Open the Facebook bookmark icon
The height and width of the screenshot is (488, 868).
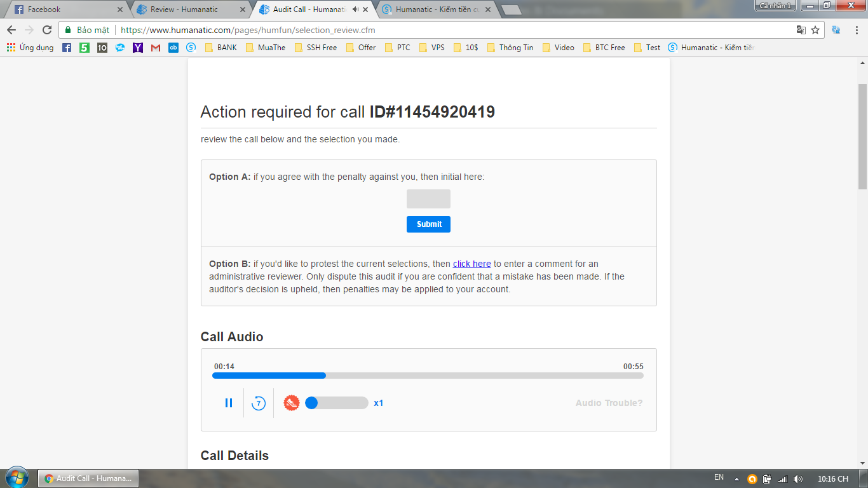67,48
